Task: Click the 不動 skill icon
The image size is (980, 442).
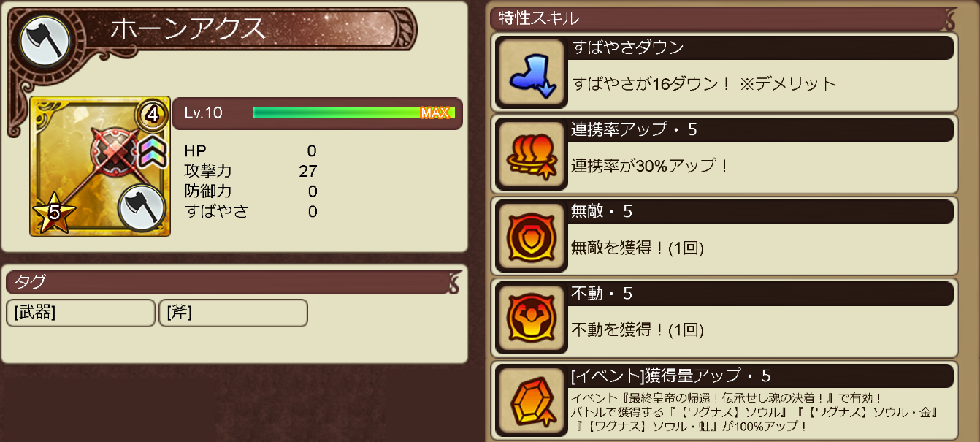Action: (532, 318)
